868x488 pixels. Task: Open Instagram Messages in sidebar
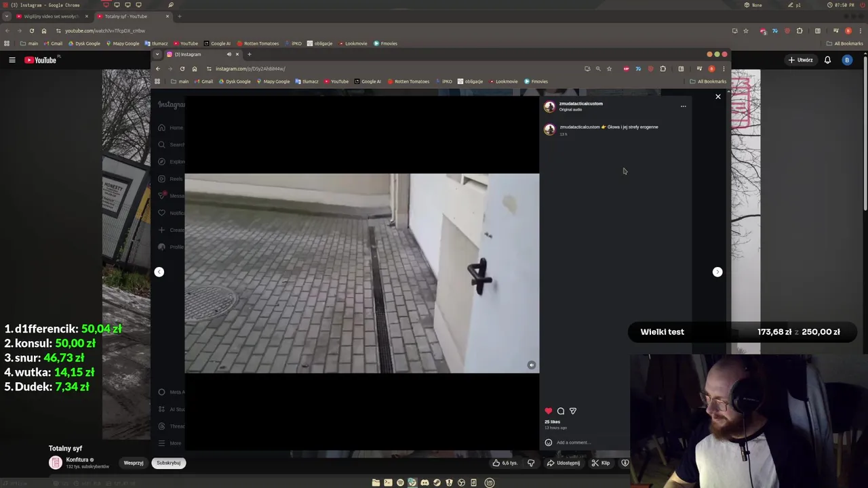click(x=170, y=195)
